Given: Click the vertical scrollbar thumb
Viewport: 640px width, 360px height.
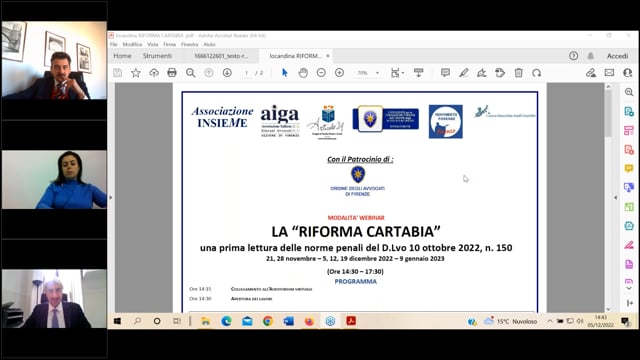Looking at the screenshot, I should (x=608, y=113).
